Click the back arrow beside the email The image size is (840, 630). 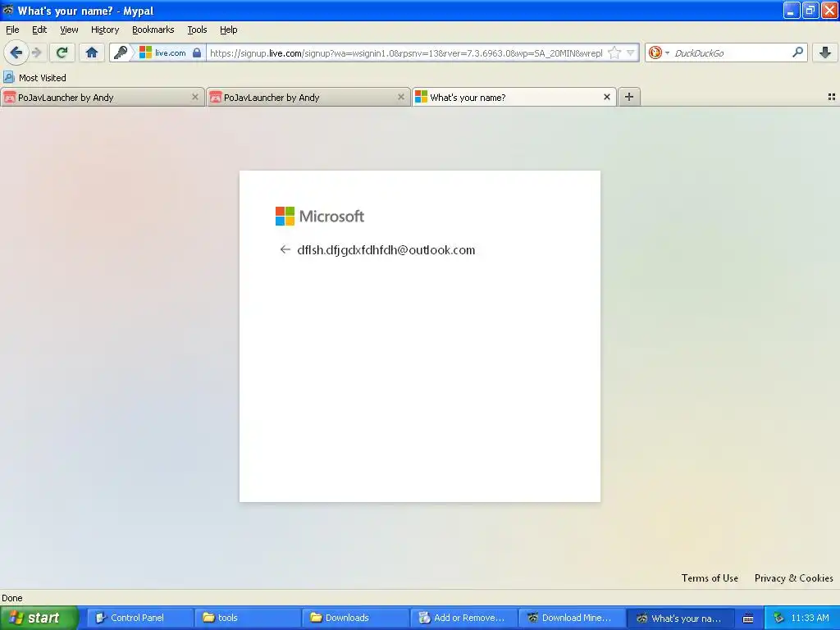click(x=285, y=249)
